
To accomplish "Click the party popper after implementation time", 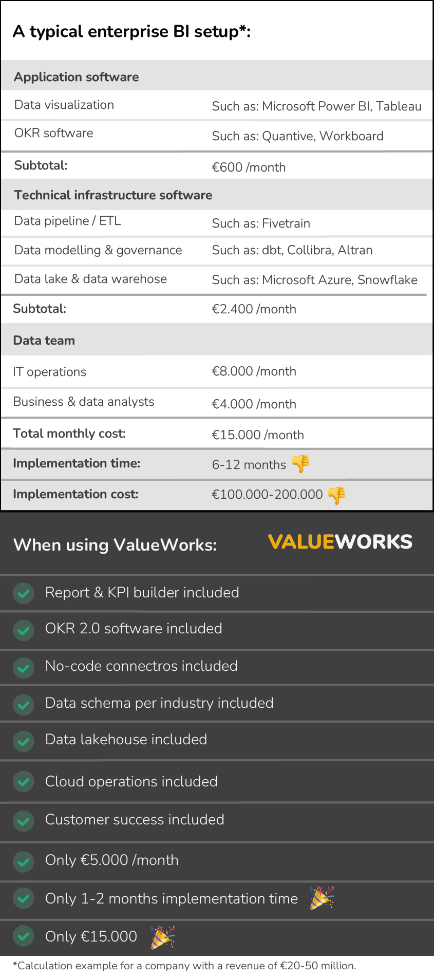I will click(x=322, y=898).
